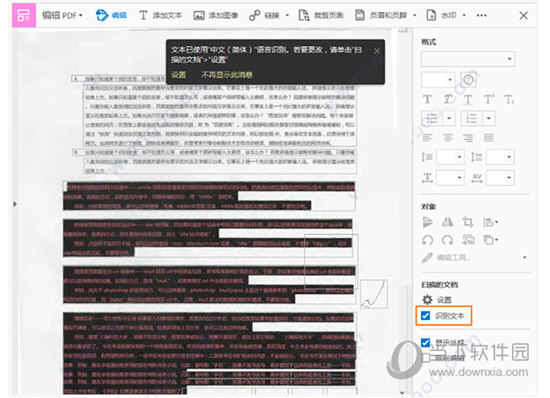Click 不再显示此消息 in the notification
Viewport: 550px width, 398px height.
[x=227, y=75]
